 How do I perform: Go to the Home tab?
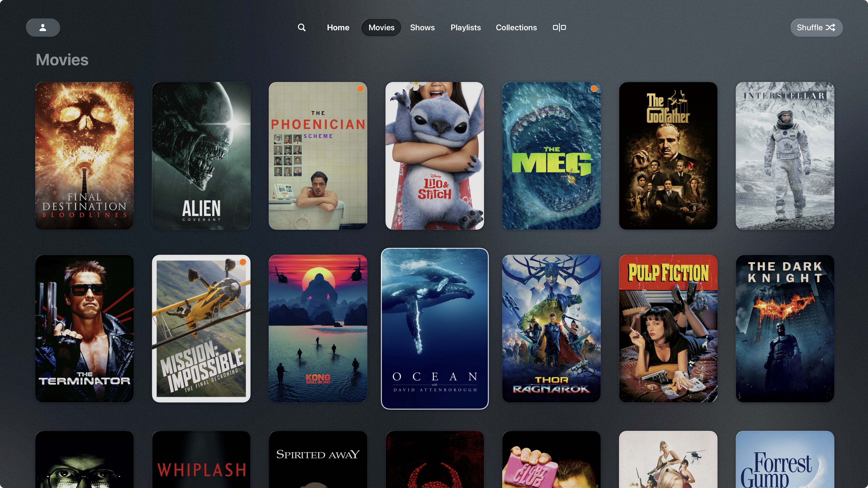pyautogui.click(x=338, y=28)
